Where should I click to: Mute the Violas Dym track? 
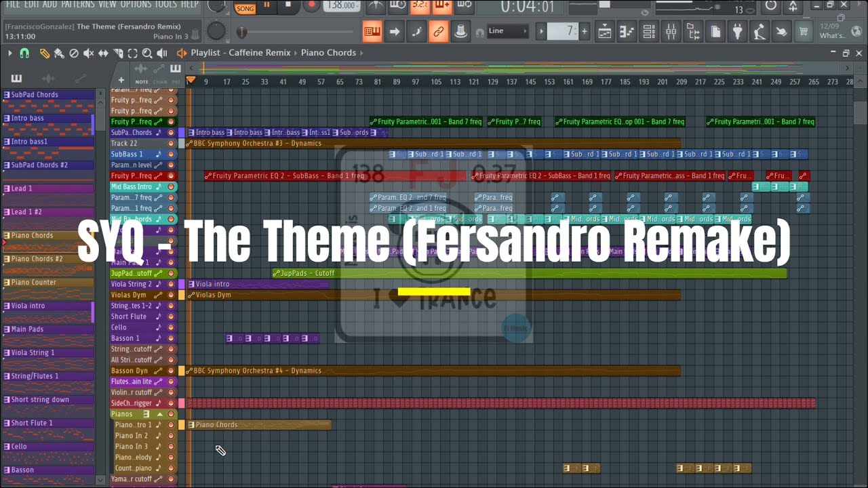[x=171, y=295]
